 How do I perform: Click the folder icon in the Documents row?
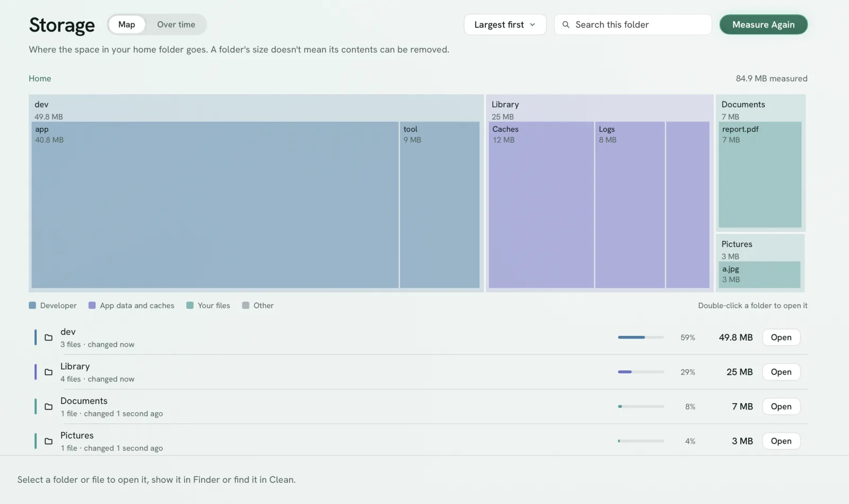(x=48, y=406)
